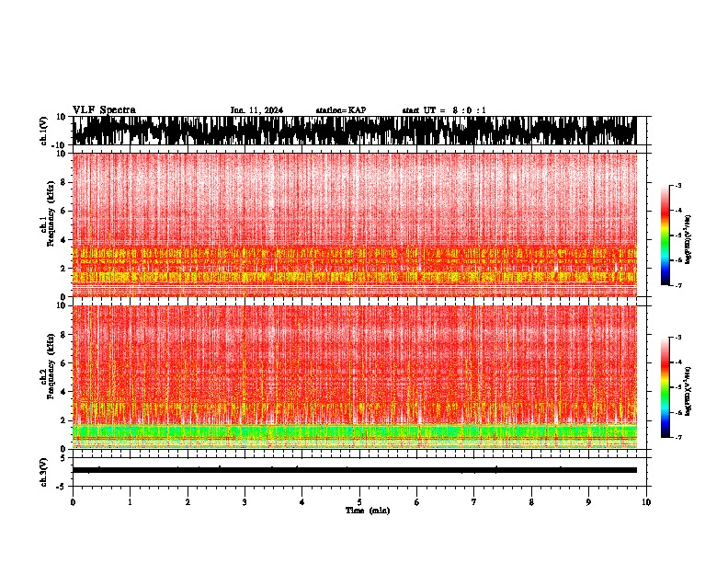Click time axis tick label "1"

click(130, 502)
